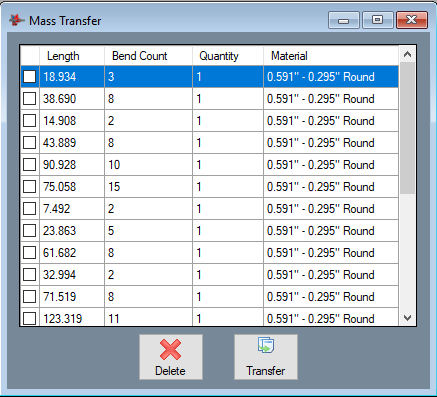Image resolution: width=437 pixels, height=397 pixels.
Task: Select the cell with length 61.682
Action: coord(72,253)
